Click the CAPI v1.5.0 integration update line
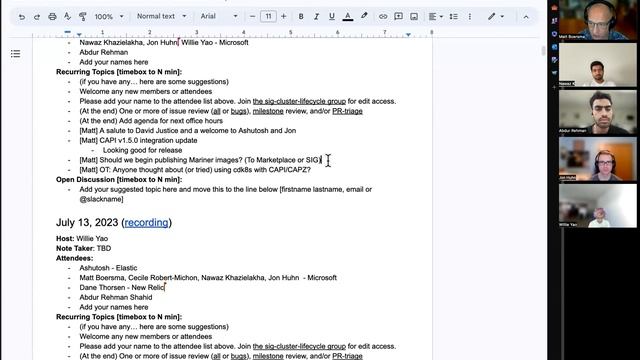 (x=138, y=140)
